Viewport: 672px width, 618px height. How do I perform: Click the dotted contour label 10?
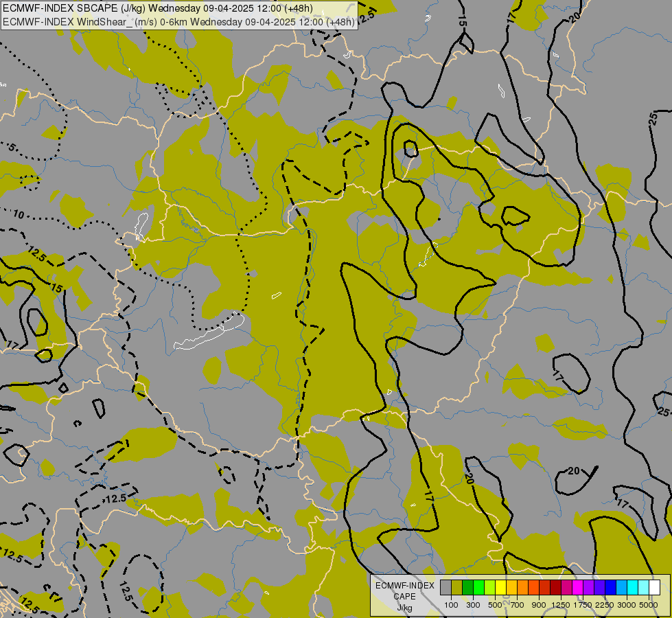[19, 214]
